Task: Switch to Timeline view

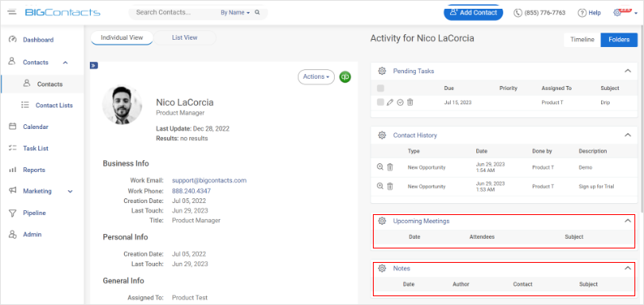Action: [x=583, y=40]
